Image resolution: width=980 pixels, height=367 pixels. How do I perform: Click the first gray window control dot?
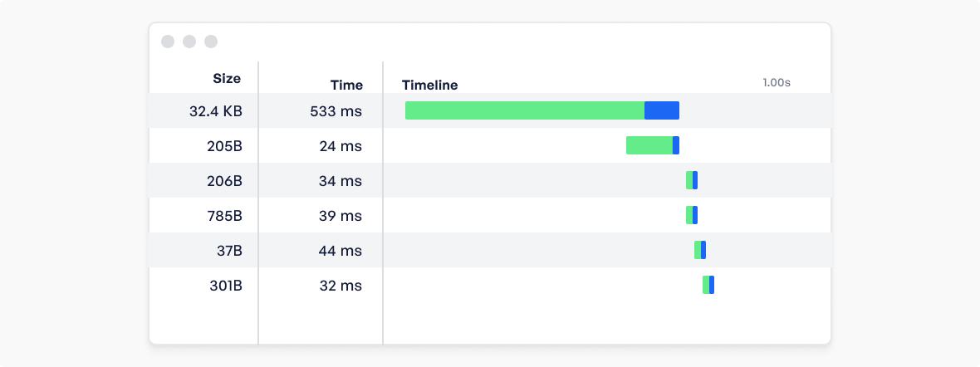click(168, 42)
